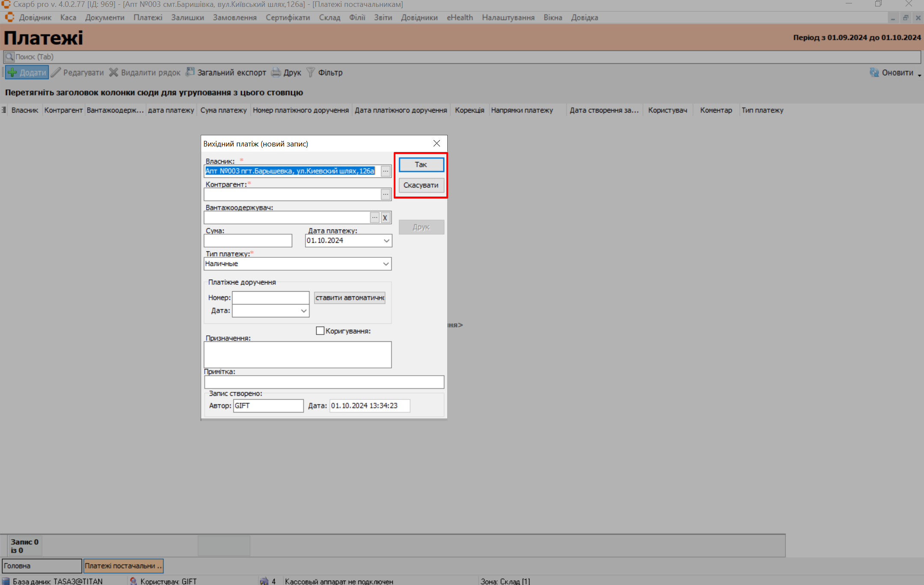
Task: Click the Видалити рядок cross icon
Action: click(113, 72)
